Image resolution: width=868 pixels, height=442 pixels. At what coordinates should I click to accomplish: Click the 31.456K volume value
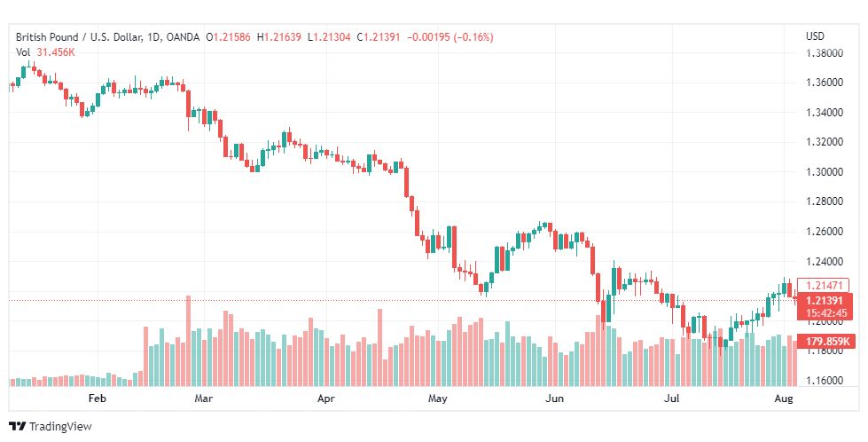pos(56,52)
